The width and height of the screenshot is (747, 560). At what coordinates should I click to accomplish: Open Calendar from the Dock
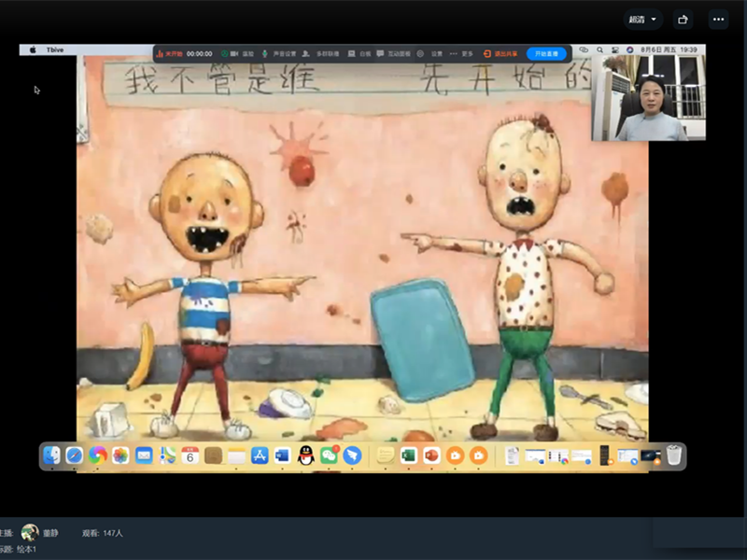190,455
